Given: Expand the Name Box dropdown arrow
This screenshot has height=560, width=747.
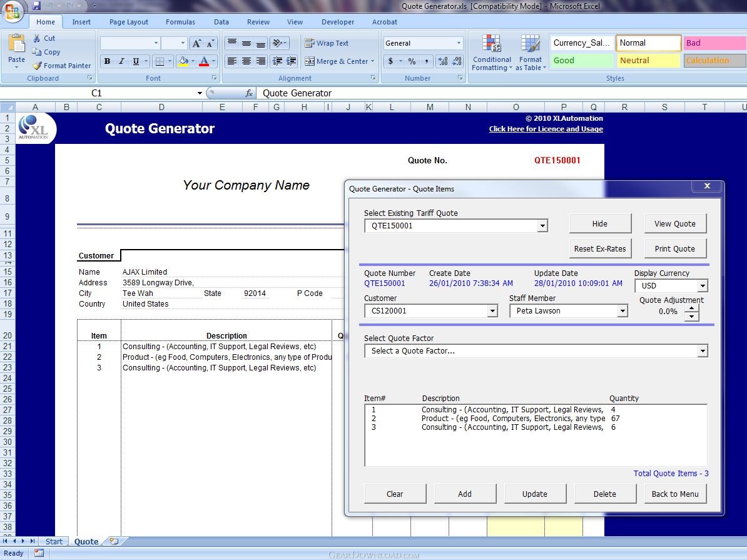Looking at the screenshot, I should point(200,93).
